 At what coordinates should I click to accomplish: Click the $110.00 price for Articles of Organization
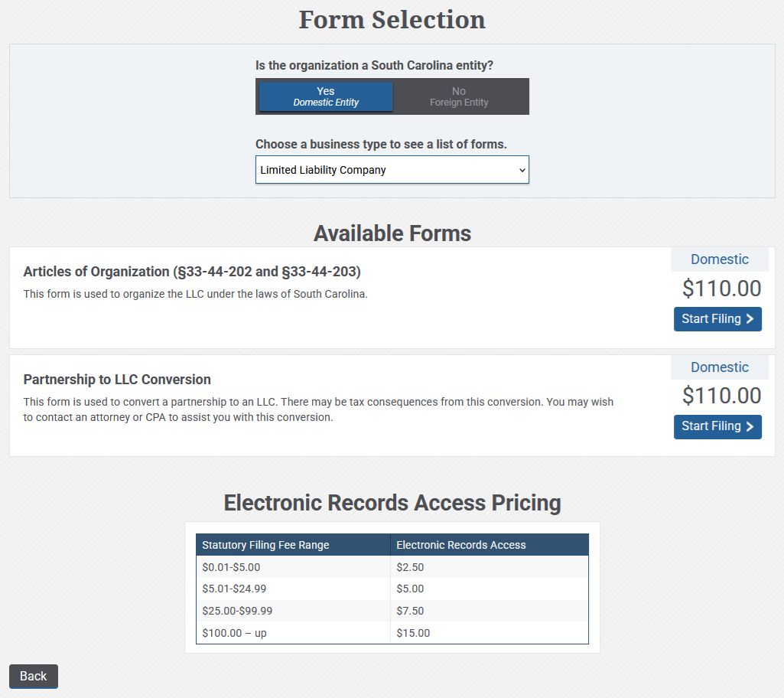pyautogui.click(x=721, y=289)
